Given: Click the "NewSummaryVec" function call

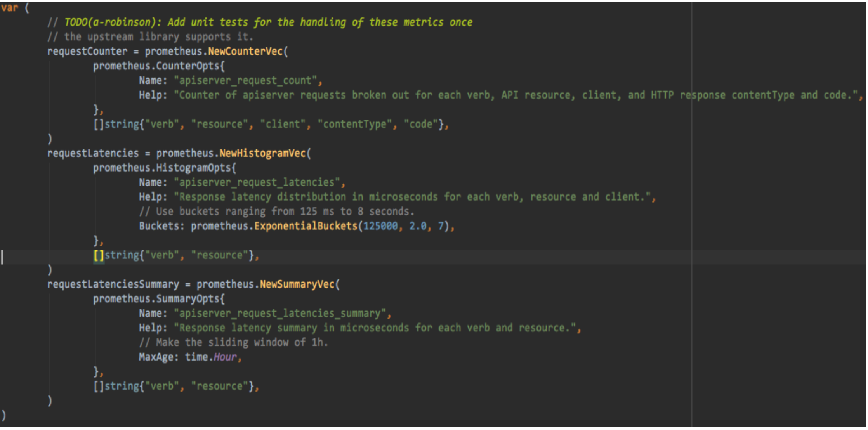Looking at the screenshot, I should tap(297, 284).
